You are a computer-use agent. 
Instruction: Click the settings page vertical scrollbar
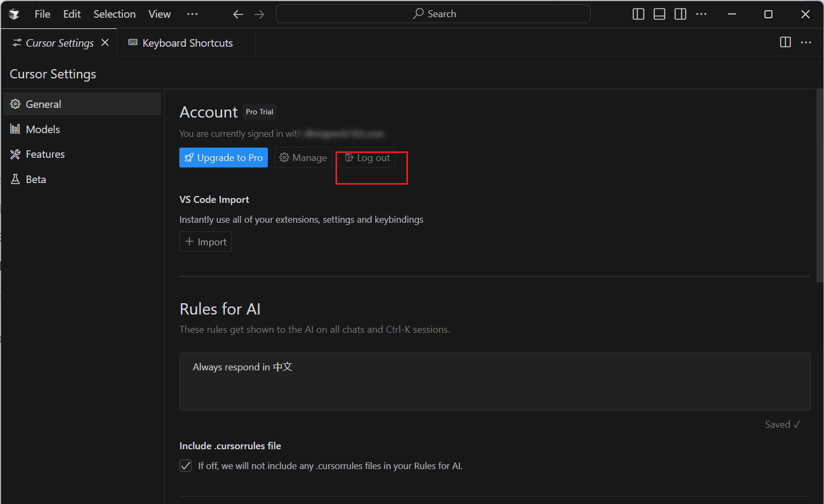coord(820,185)
